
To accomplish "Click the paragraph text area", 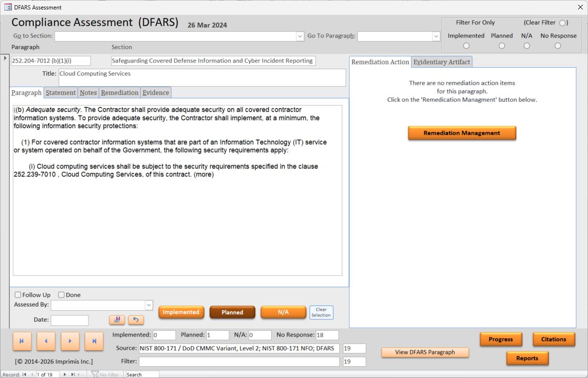I will [x=177, y=190].
